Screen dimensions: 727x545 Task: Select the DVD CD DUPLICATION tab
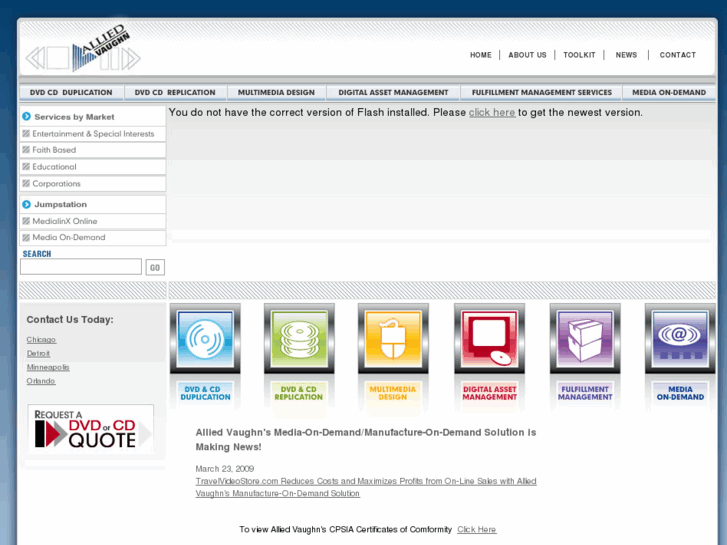tap(71, 92)
